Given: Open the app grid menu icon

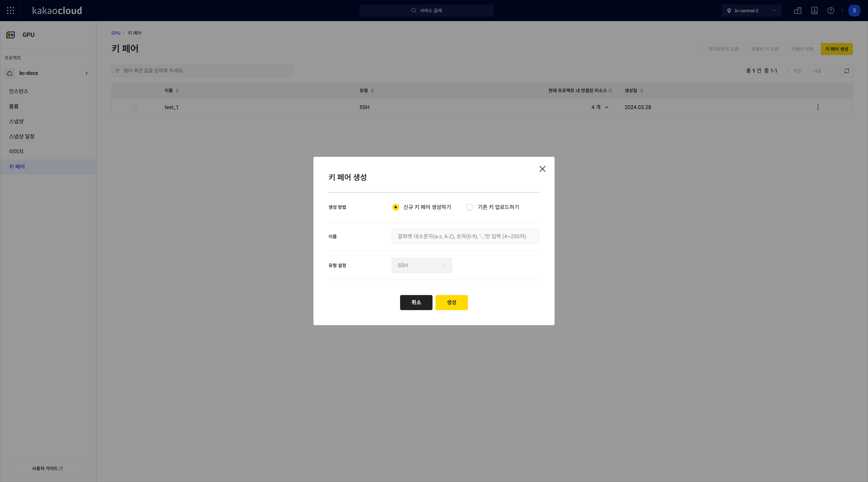Looking at the screenshot, I should pos(10,10).
